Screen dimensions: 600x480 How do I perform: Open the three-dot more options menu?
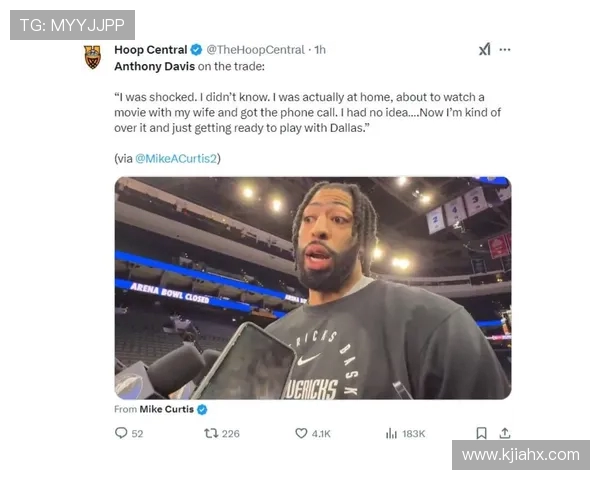(x=505, y=49)
